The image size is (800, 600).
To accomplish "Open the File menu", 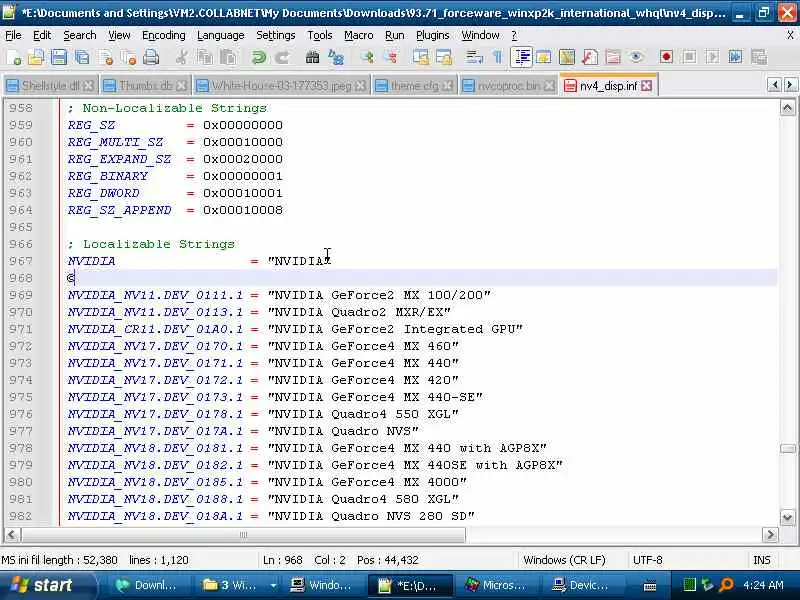I will pos(13,35).
